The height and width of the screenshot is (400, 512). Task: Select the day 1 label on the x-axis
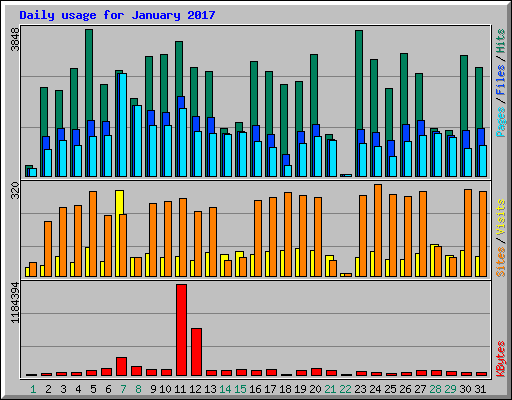click(33, 389)
